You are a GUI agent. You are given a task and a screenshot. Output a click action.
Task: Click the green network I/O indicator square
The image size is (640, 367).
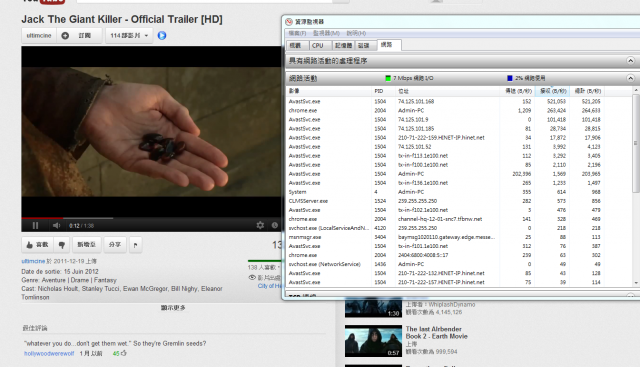pyautogui.click(x=388, y=78)
